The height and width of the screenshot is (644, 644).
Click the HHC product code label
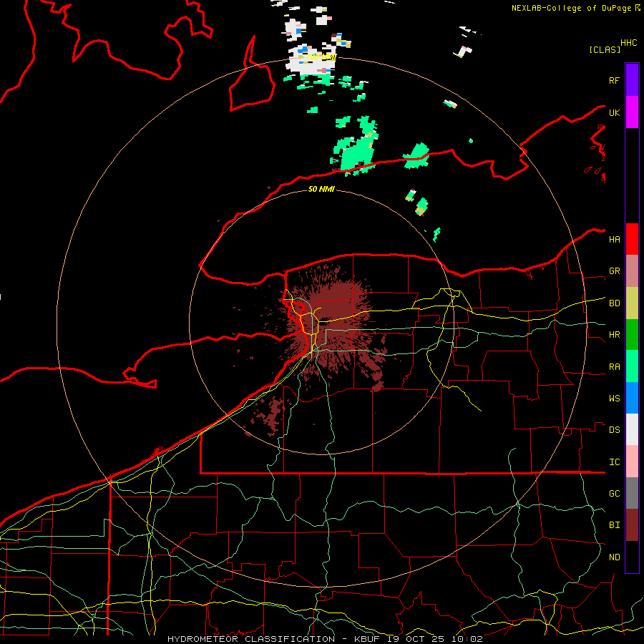[629, 43]
